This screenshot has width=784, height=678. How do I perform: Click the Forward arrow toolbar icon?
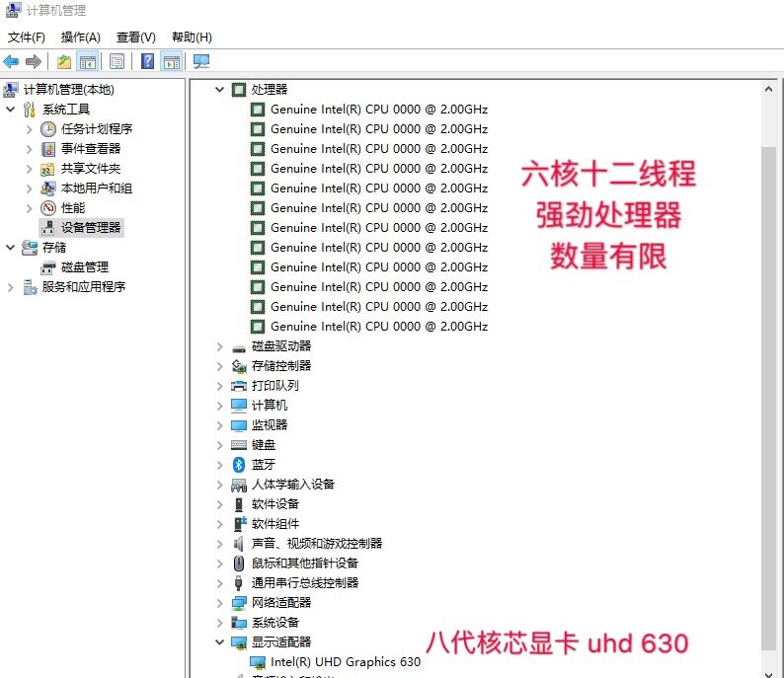pos(34,62)
